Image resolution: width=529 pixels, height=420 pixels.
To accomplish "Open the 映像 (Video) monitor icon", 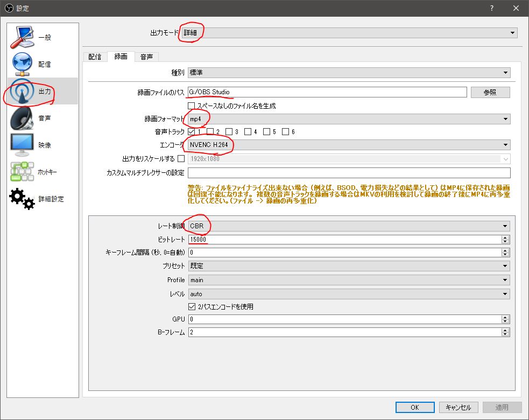I will [22, 145].
